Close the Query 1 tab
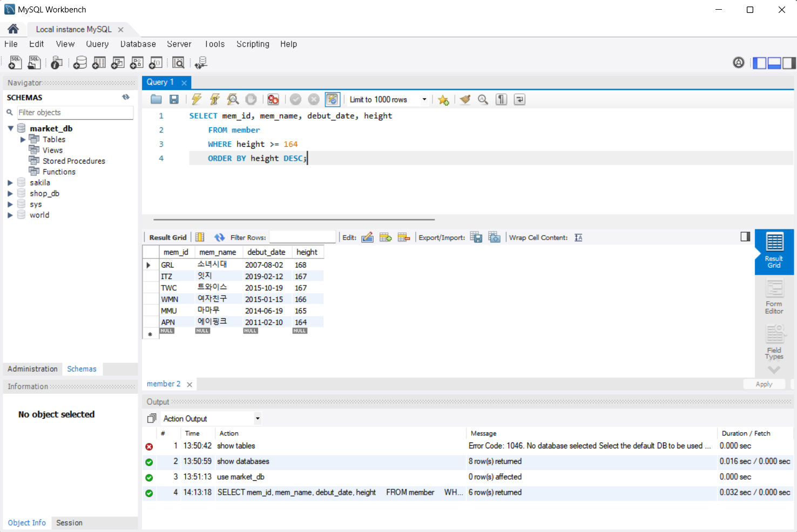Viewport: 797px width, 532px height. [184, 83]
